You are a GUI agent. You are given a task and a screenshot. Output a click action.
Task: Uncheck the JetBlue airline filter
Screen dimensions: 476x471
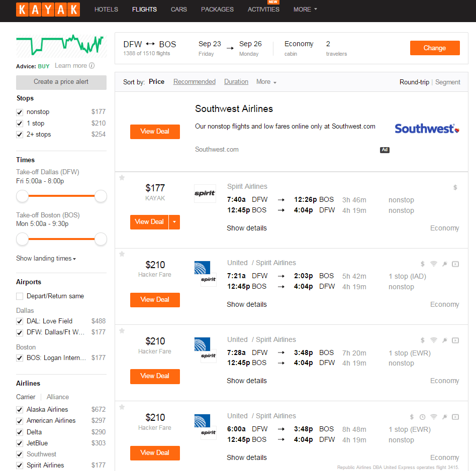click(x=20, y=443)
